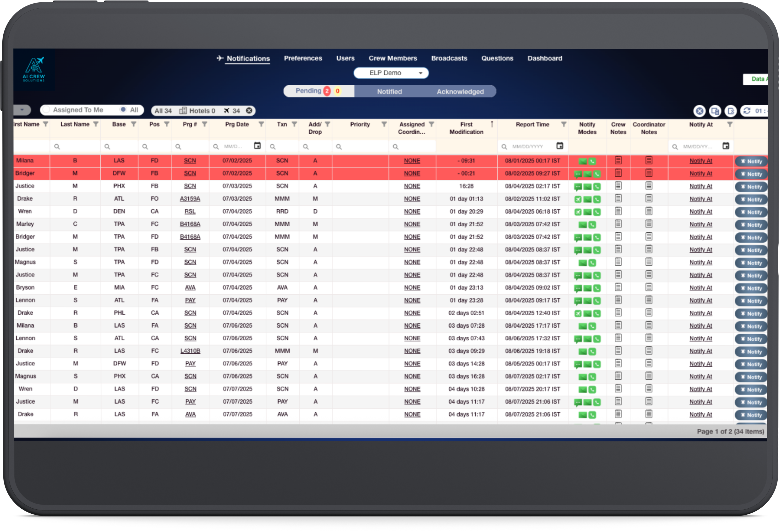Viewport: 780px width, 532px height.
Task: Open the Crew Members menu
Action: pyautogui.click(x=393, y=58)
